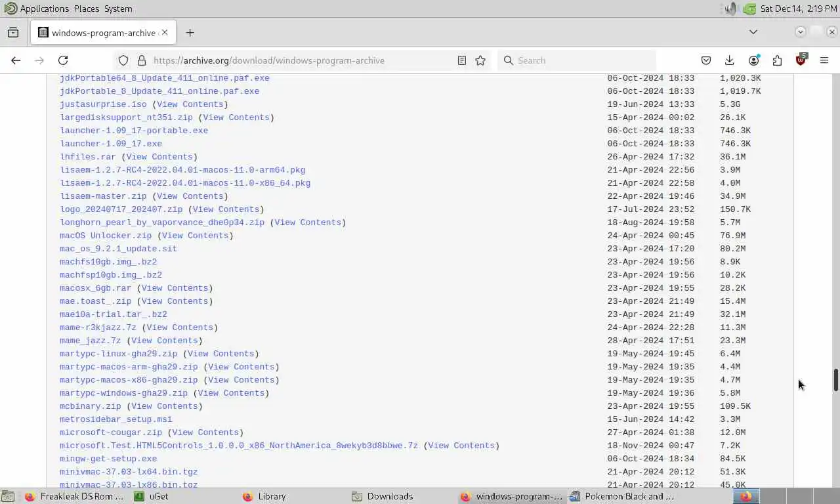View Contents of lisaem-master.zip
The height and width of the screenshot is (504, 840).
click(190, 196)
